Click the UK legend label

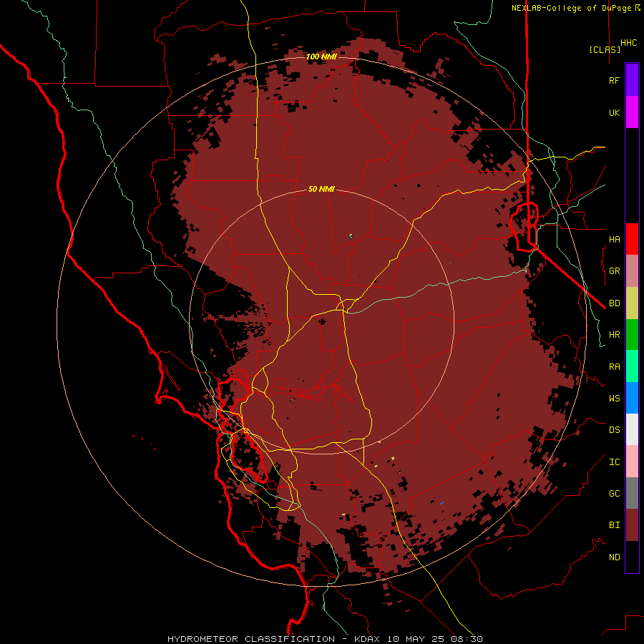(614, 113)
